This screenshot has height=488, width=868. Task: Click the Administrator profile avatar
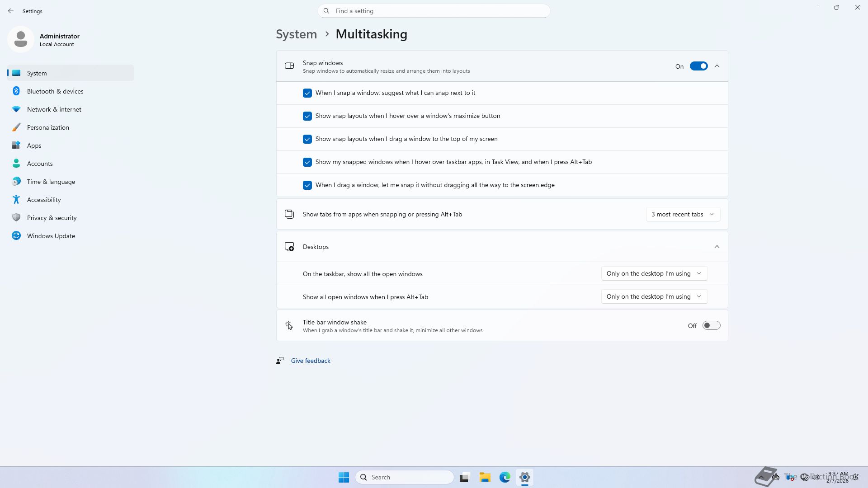[x=21, y=40]
